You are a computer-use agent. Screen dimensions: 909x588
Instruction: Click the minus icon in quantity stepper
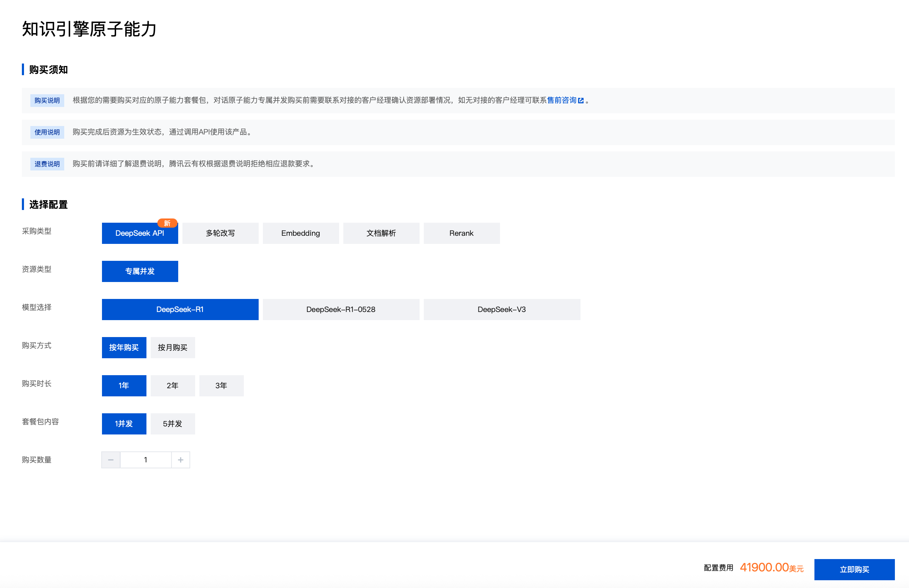coord(111,460)
